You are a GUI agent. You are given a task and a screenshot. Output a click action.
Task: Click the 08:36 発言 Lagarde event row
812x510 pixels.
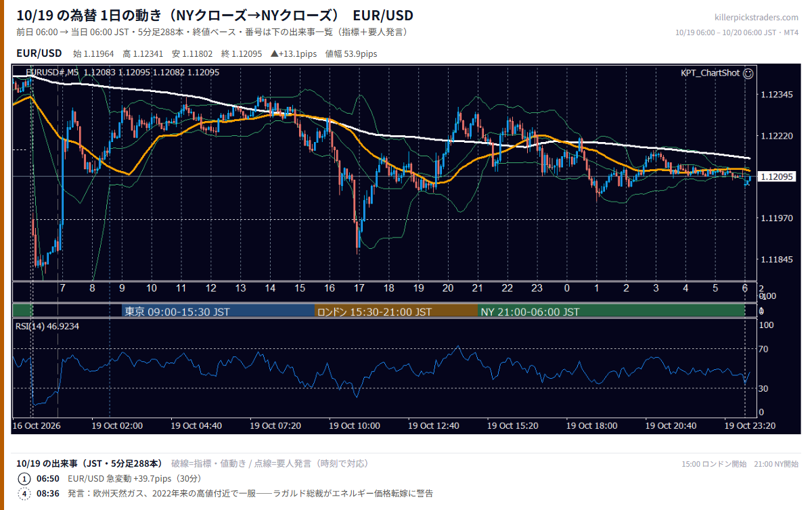pyautogui.click(x=225, y=493)
